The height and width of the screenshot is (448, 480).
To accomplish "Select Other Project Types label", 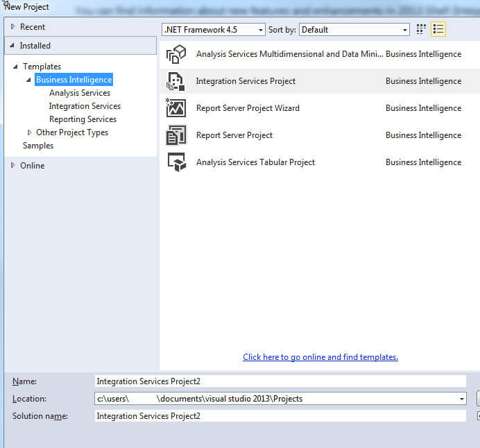I will (x=72, y=132).
